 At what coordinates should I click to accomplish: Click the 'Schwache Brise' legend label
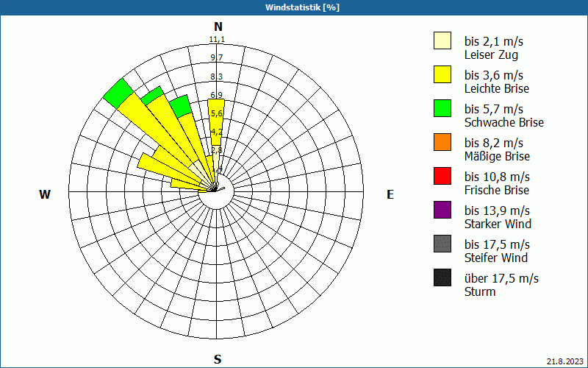[504, 122]
